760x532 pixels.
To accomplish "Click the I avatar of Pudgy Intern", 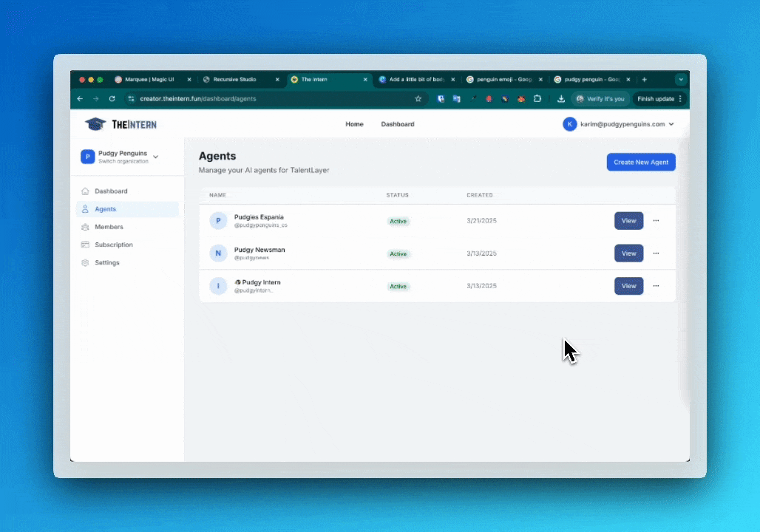I will (x=218, y=286).
